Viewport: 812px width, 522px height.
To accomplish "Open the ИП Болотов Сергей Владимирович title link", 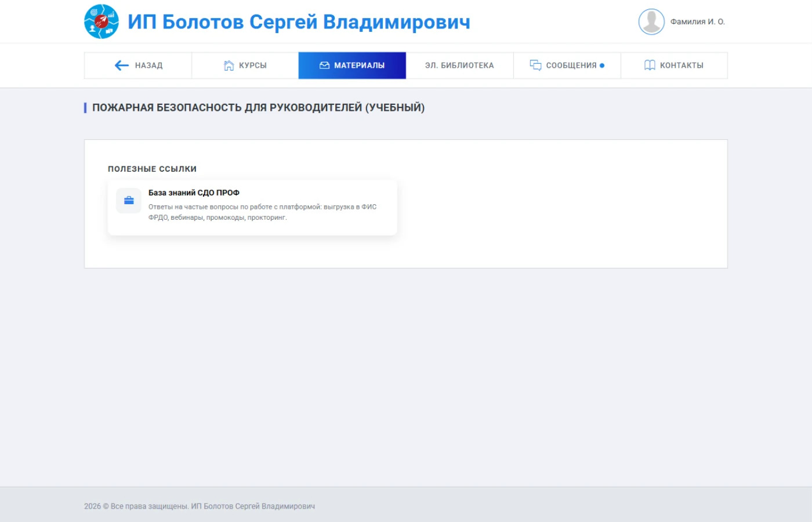I will coord(299,21).
